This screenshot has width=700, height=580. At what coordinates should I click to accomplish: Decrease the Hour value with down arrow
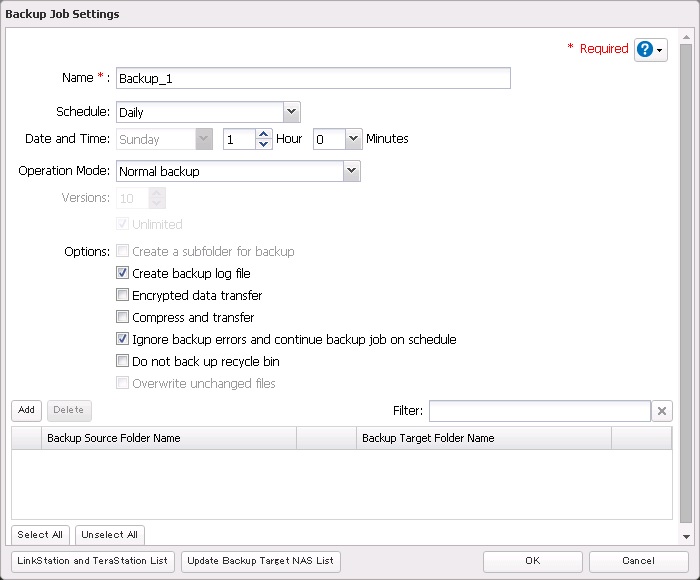[263, 144]
